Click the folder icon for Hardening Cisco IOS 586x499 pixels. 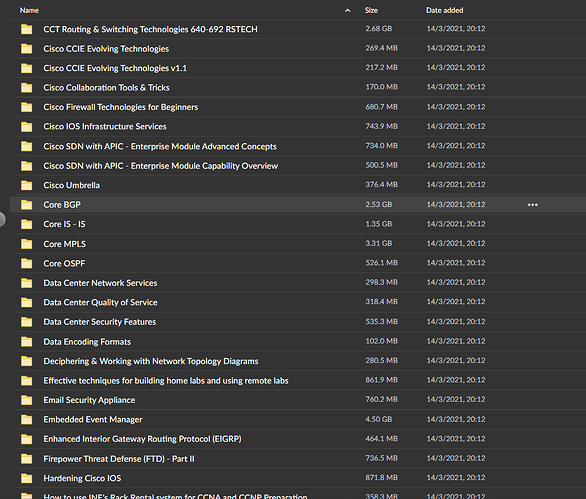[x=27, y=478]
